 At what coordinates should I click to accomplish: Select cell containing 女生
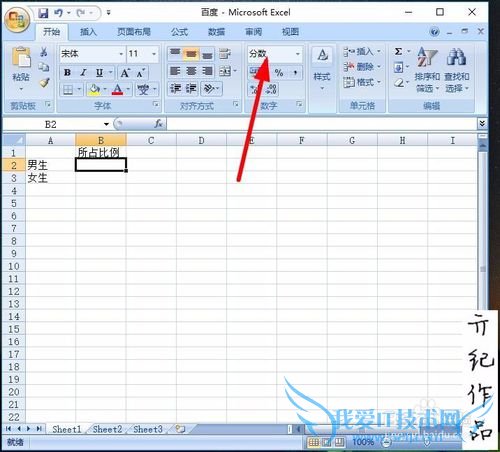coord(51,178)
